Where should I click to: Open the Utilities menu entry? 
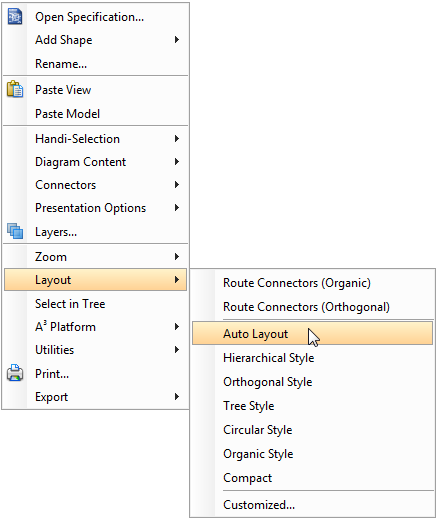[95, 350]
